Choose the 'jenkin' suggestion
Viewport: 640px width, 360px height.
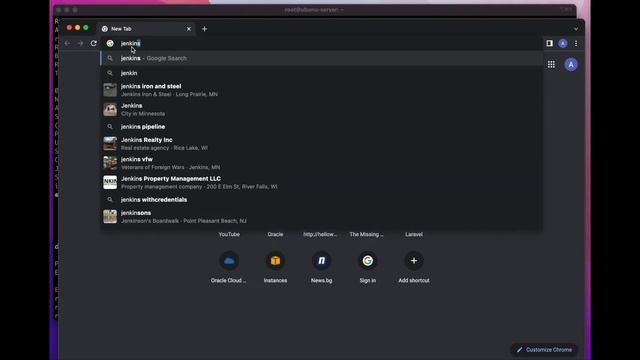[322, 73]
